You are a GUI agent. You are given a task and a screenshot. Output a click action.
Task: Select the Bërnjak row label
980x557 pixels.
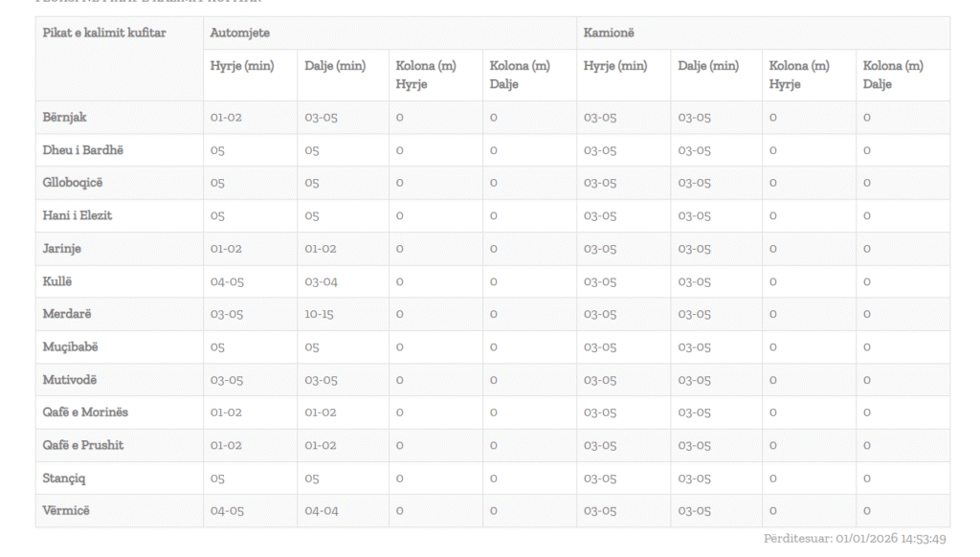(65, 118)
